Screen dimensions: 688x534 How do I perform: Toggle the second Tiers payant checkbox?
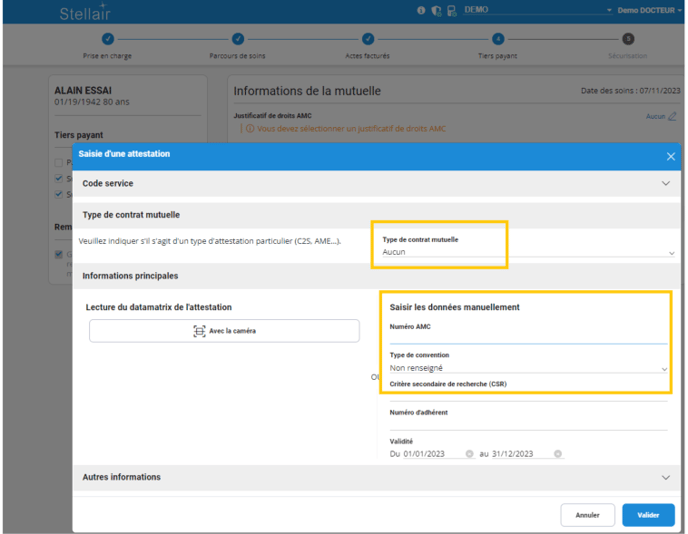[59, 179]
